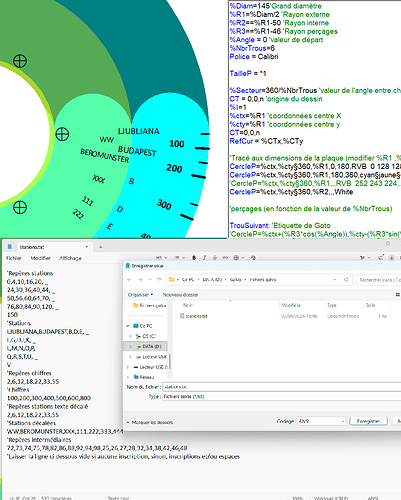Screen dimensions: 401x500
Task: Click the Windows (CRLF) status bar entry
Action: (x=331, y=498)
